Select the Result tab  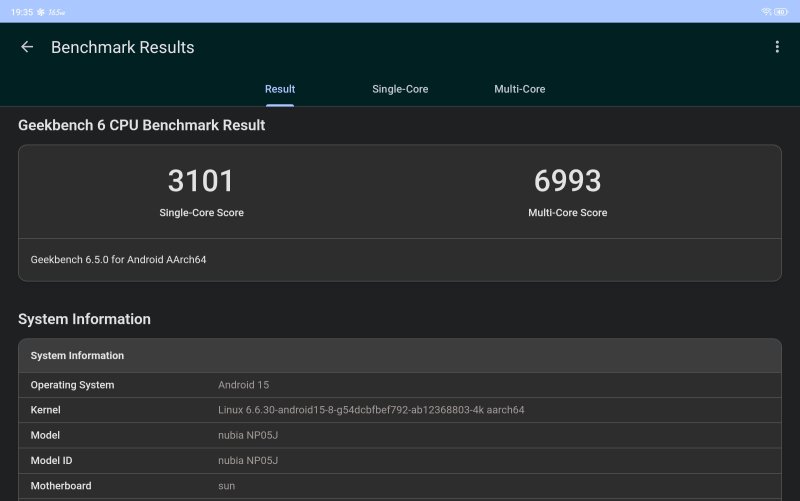click(x=280, y=89)
